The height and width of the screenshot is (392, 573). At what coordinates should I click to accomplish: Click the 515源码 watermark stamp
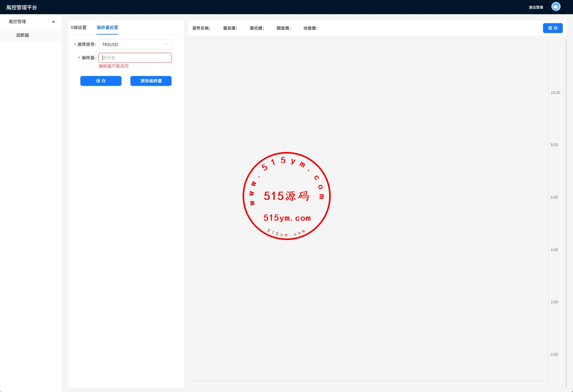coord(286,196)
